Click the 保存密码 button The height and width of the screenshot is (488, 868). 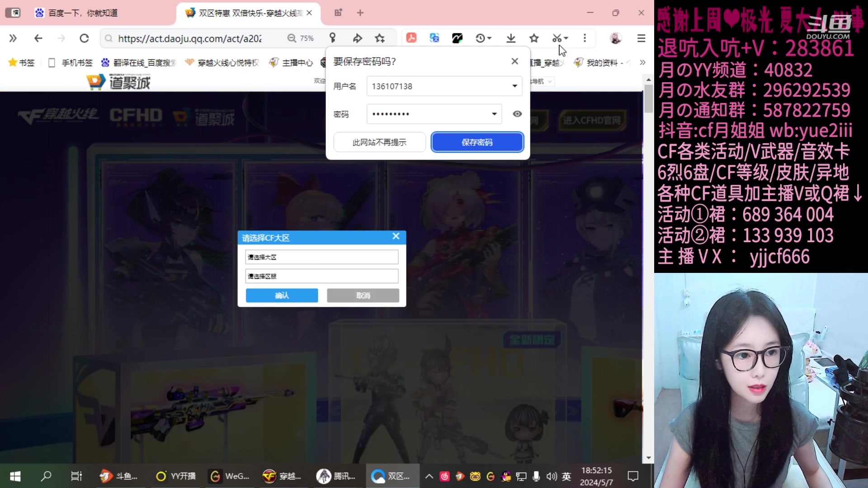pyautogui.click(x=477, y=142)
